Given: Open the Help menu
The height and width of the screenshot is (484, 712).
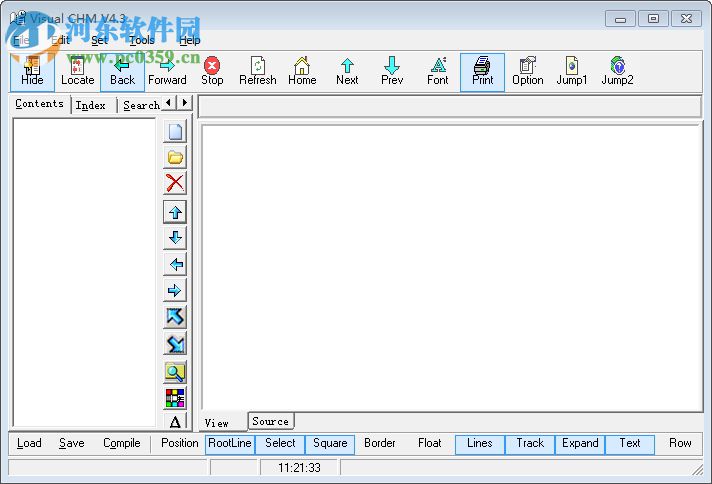Looking at the screenshot, I should [190, 40].
